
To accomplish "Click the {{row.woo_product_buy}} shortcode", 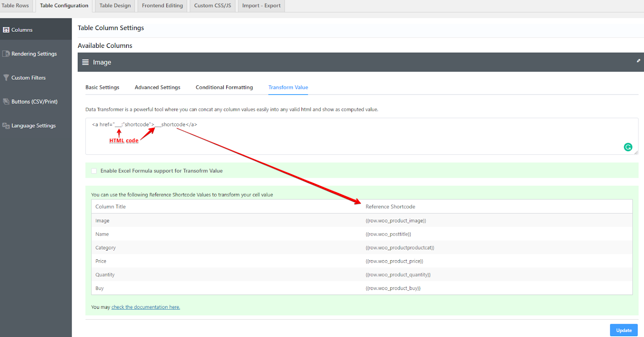I will (393, 288).
